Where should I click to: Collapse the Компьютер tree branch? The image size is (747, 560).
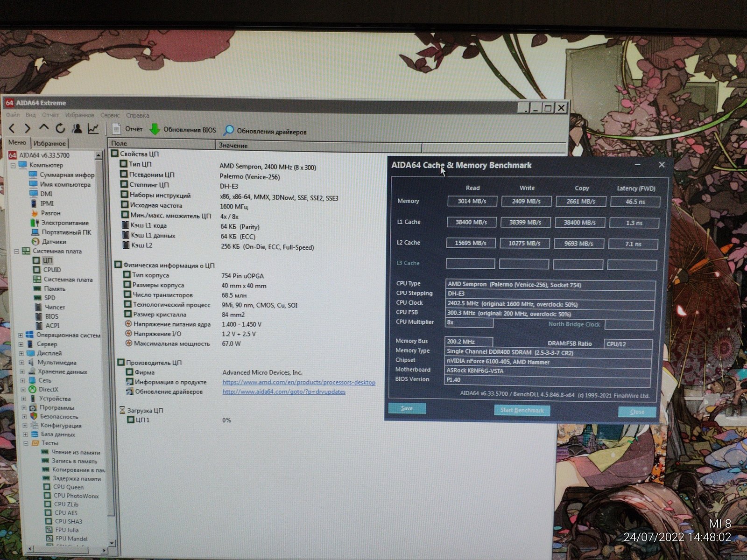coord(13,165)
